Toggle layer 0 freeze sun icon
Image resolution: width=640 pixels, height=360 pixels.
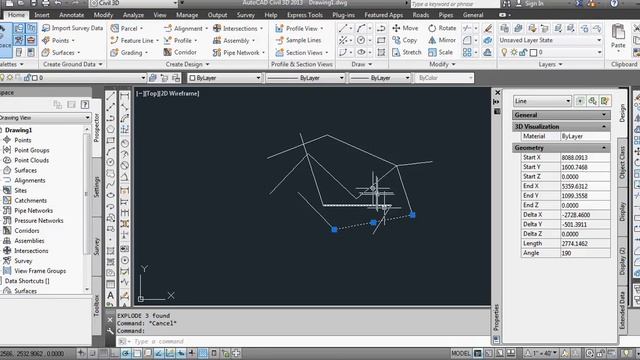[x=514, y=52]
